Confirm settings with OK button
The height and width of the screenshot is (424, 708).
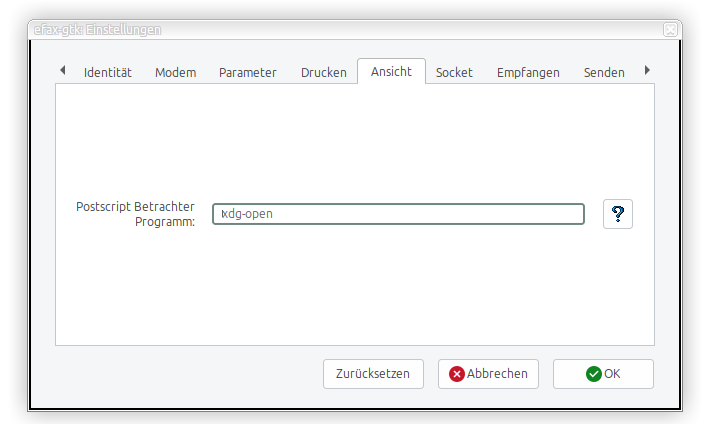tap(603, 374)
